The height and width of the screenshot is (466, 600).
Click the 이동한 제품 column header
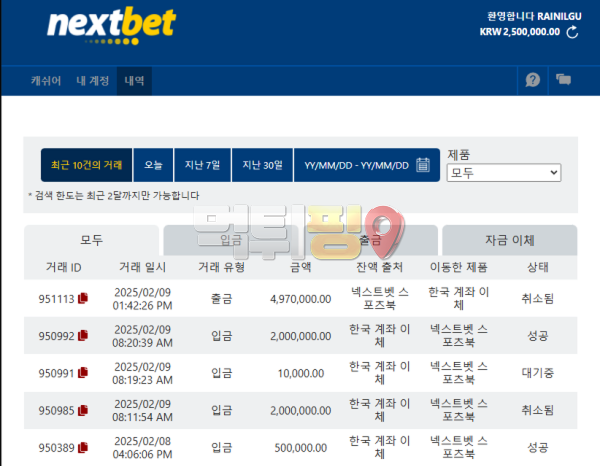(x=459, y=267)
